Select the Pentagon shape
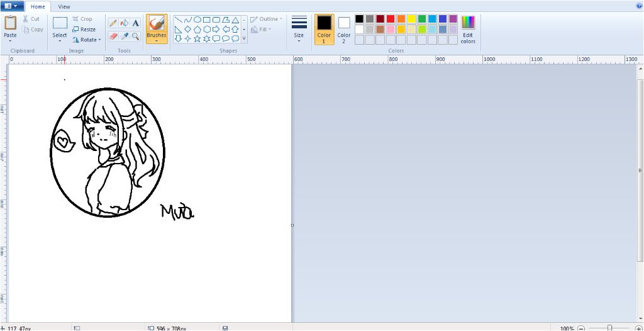The image size is (644, 331). click(197, 29)
